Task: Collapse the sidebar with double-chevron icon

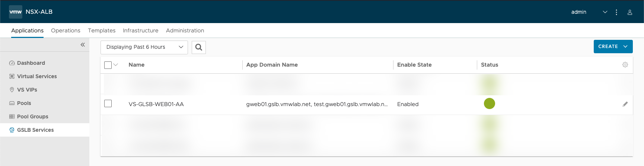Action: [x=83, y=45]
